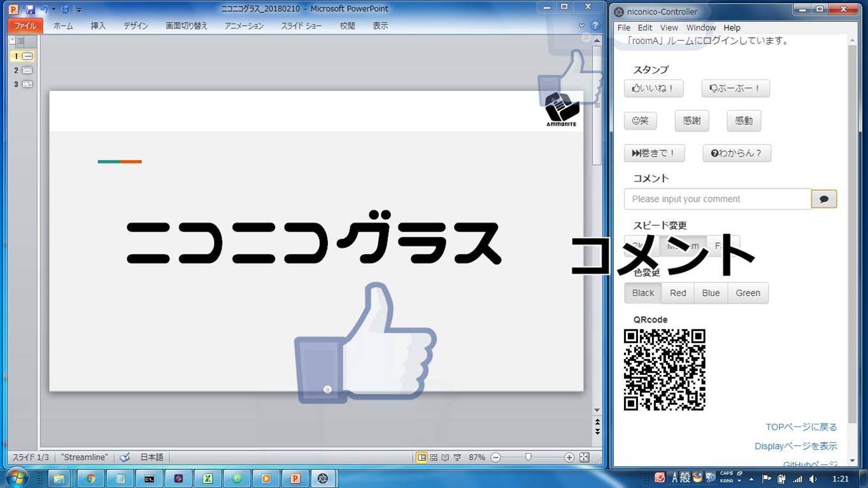Viewport: 868px width, 488px height.
Task: Open the アニメーション ribbon tab
Action: (x=244, y=26)
